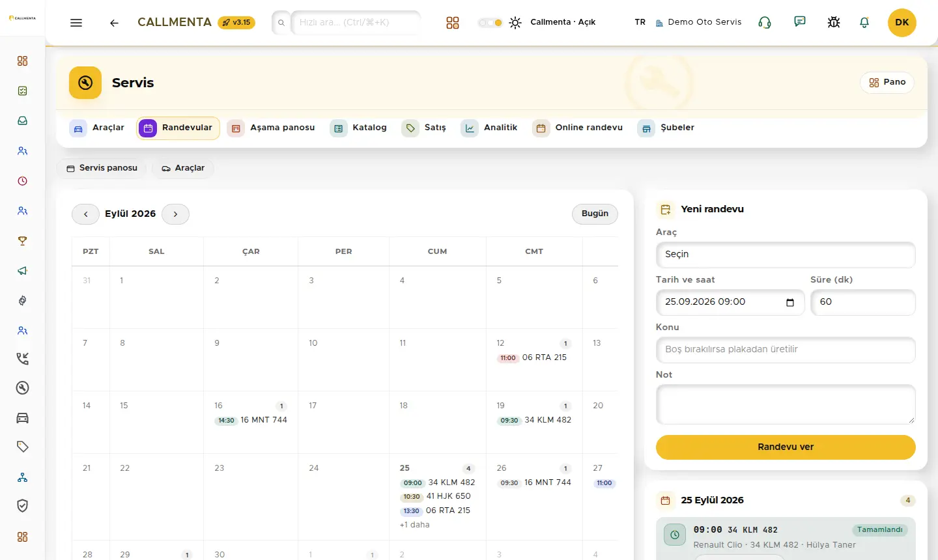Click the Araçlar chip beside Servis panosu

[x=183, y=169]
